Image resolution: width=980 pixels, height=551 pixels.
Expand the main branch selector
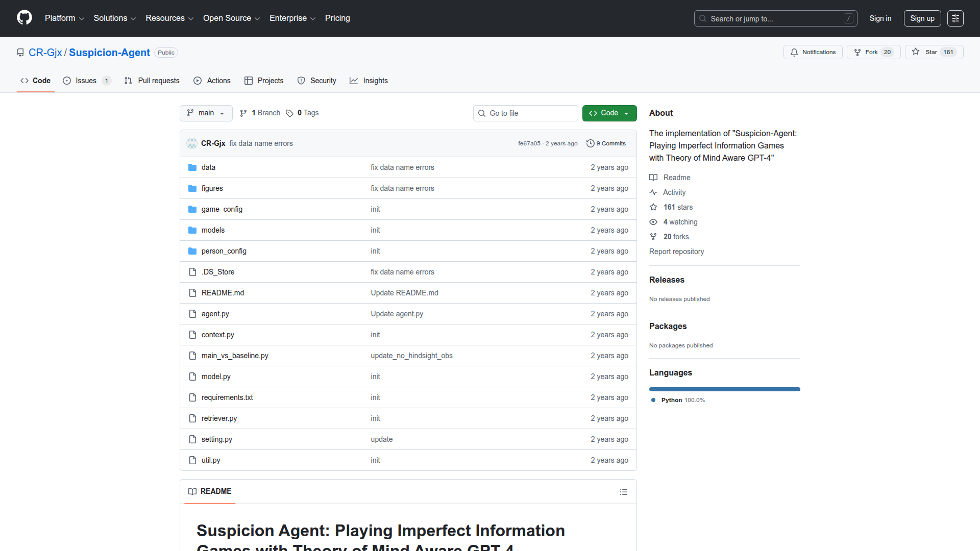click(206, 113)
